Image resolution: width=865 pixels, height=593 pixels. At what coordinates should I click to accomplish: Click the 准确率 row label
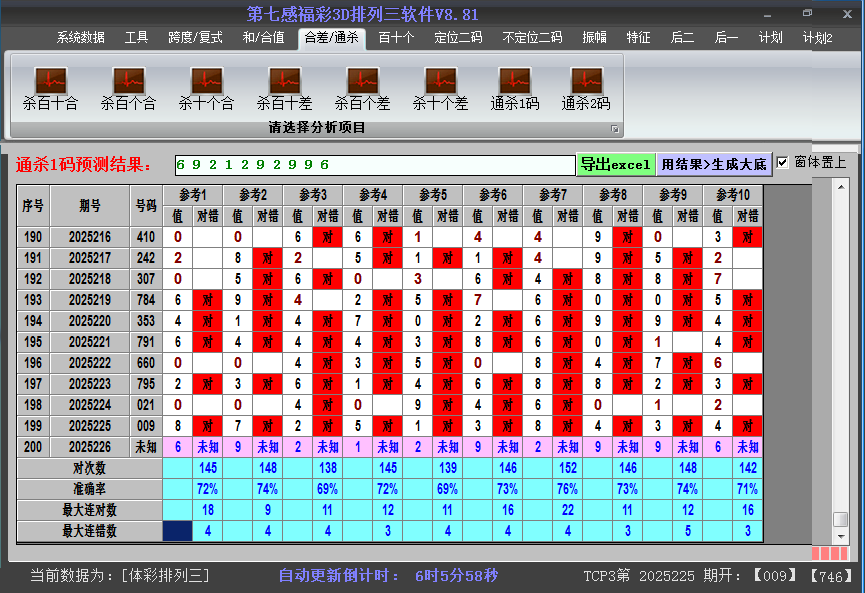[x=89, y=489]
